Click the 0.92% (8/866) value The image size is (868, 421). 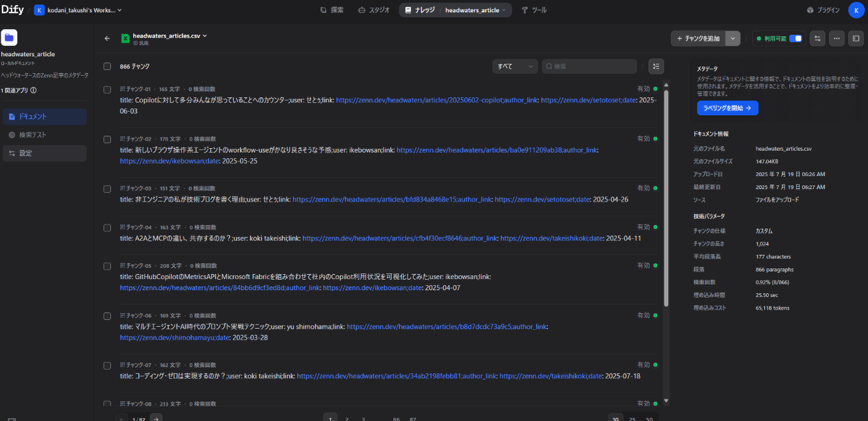(774, 282)
